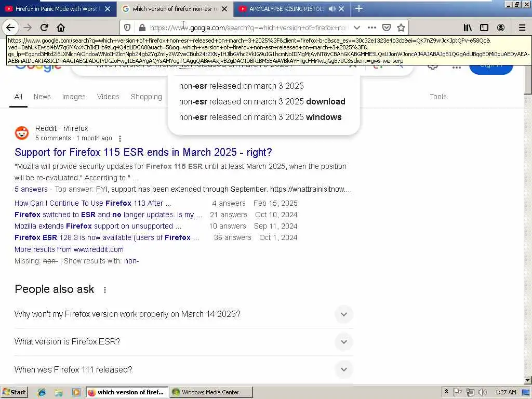532x399 pixels.
Task: Toggle the sidebar view icon
Action: point(484,28)
